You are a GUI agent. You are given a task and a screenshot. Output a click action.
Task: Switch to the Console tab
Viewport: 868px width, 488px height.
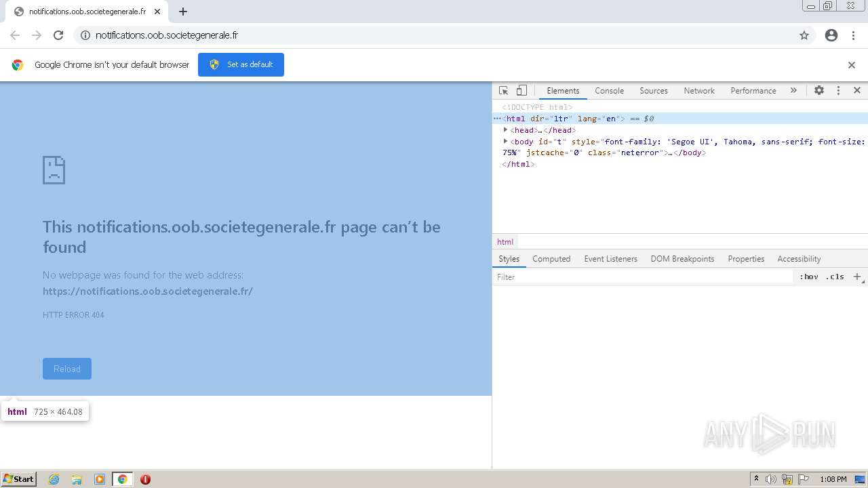(x=609, y=91)
